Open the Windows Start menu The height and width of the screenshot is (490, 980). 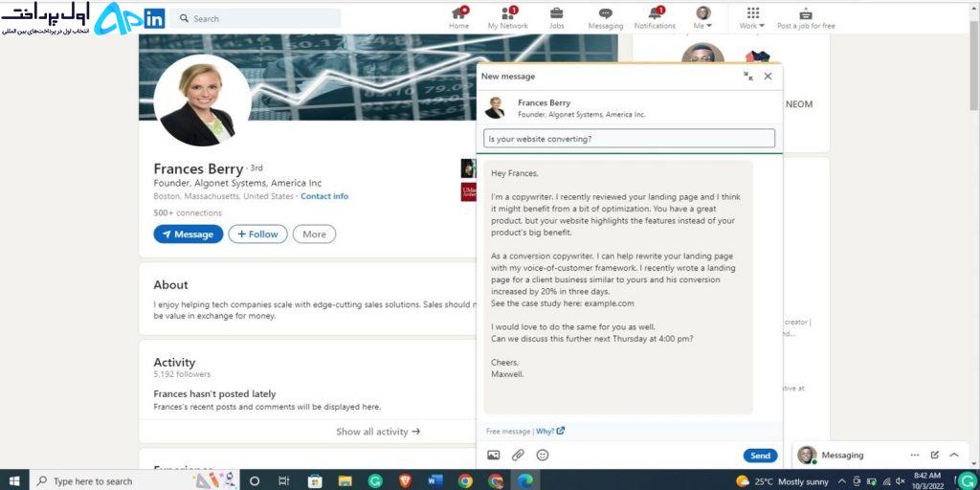[13, 480]
